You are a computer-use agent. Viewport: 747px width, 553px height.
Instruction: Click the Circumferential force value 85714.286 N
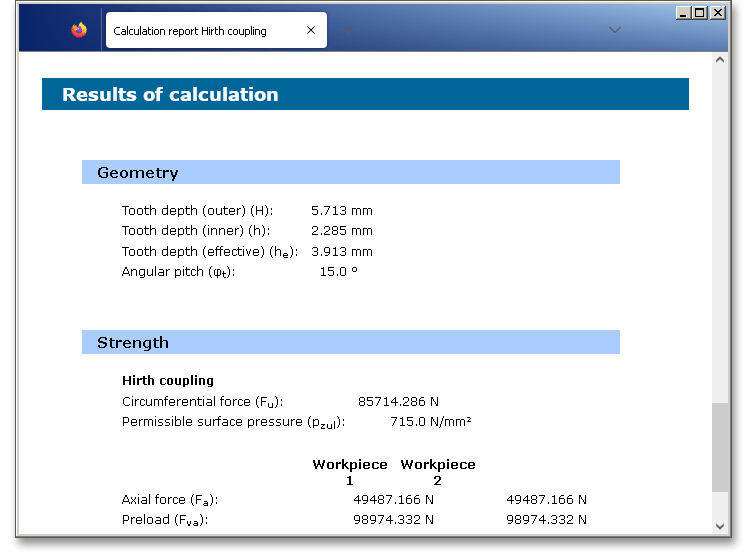click(x=398, y=401)
